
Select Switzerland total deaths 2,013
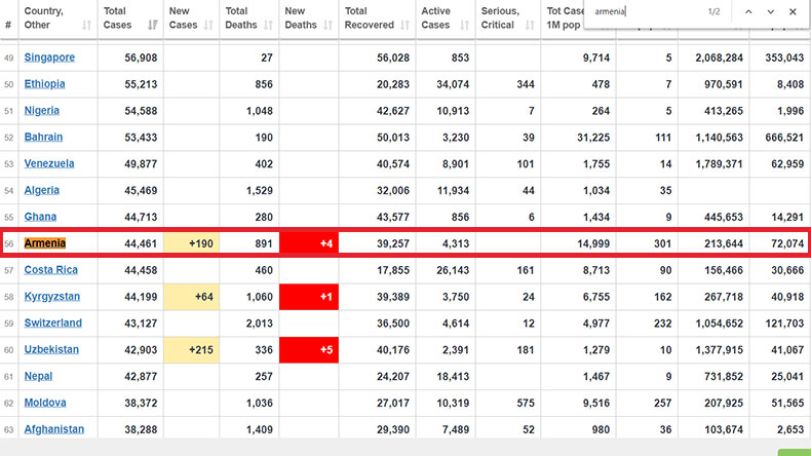pyautogui.click(x=260, y=323)
